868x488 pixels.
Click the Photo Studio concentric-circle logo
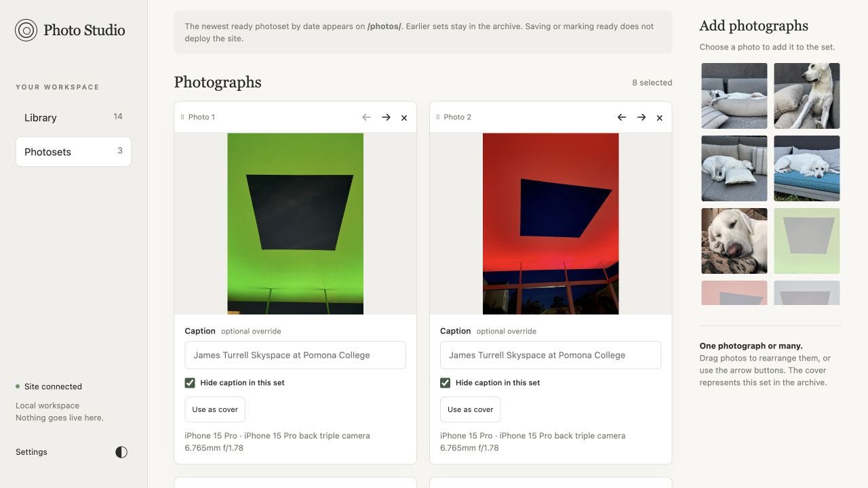[x=26, y=30]
